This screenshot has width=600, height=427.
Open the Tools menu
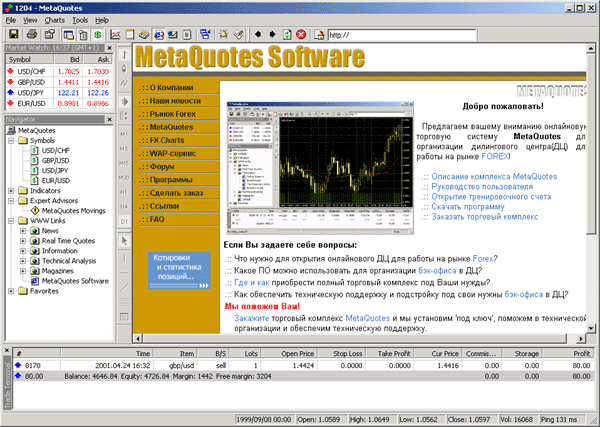click(x=80, y=20)
